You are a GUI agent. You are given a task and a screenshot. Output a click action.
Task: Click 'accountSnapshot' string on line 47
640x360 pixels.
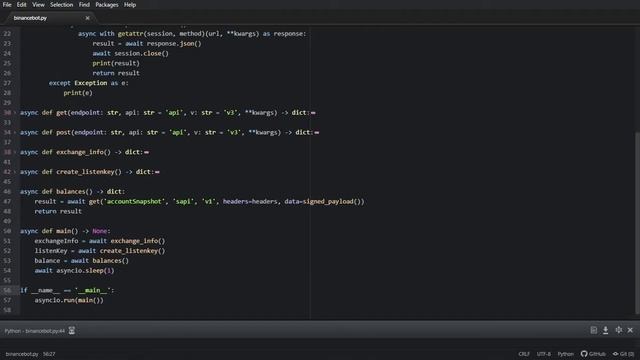pyautogui.click(x=134, y=201)
